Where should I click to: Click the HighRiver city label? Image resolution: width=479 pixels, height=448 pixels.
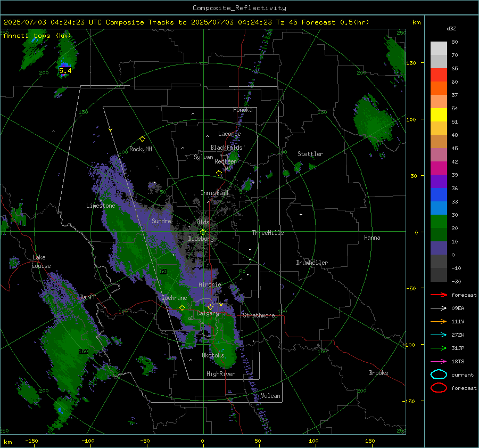[221, 374]
